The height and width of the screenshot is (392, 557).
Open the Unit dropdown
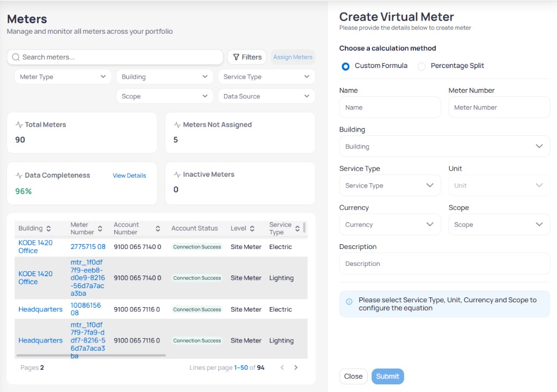[x=499, y=185]
